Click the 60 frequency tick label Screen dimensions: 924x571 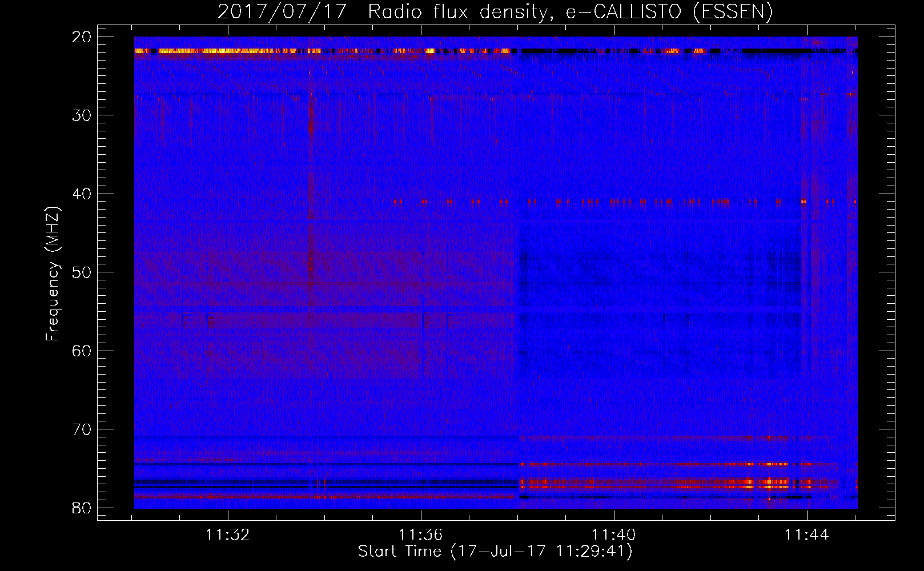pyautogui.click(x=82, y=351)
